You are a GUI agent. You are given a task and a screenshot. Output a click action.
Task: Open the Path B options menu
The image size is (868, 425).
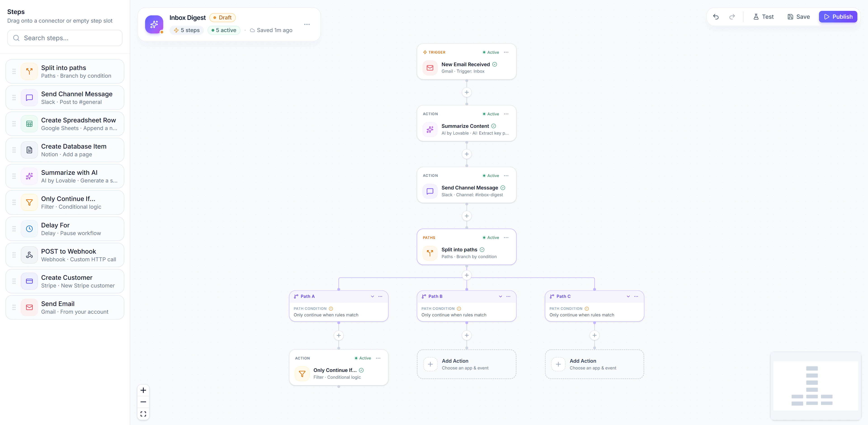coord(508,297)
